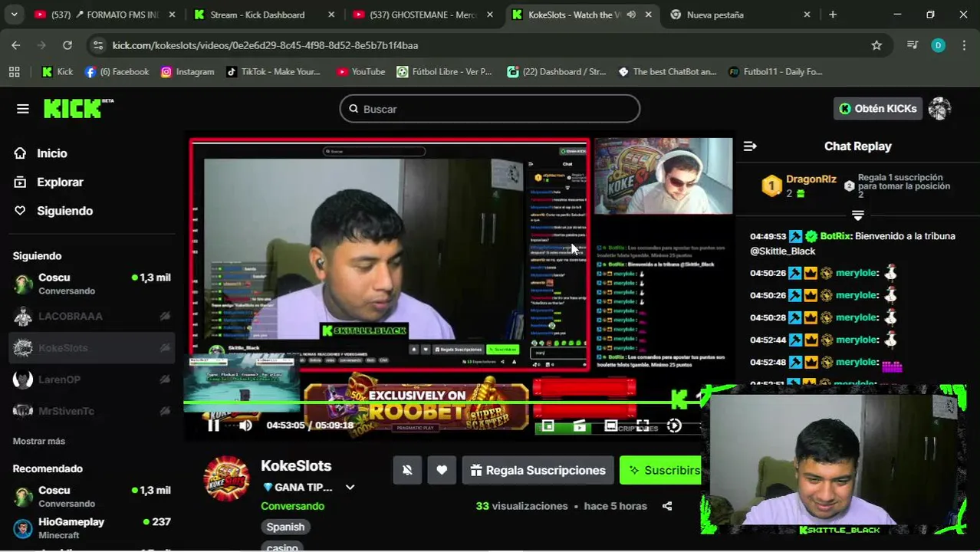Click the Obtén KICKs button

[x=877, y=109]
